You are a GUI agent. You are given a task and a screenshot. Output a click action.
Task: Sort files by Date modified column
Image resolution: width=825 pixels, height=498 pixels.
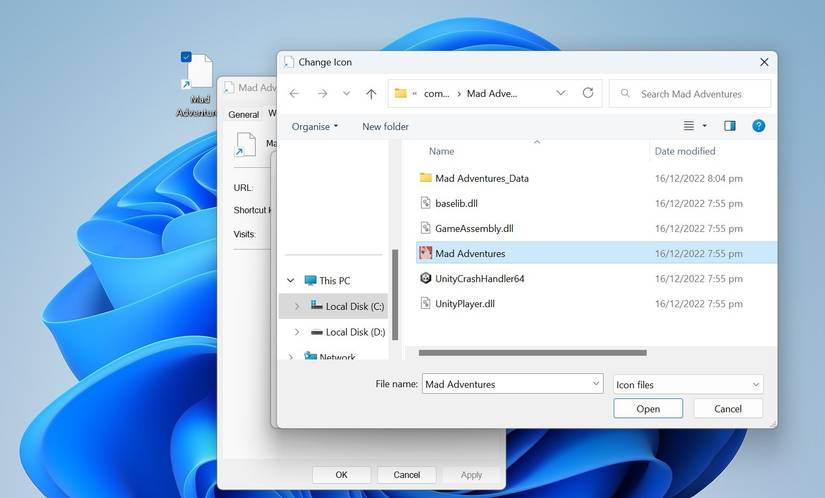point(685,151)
